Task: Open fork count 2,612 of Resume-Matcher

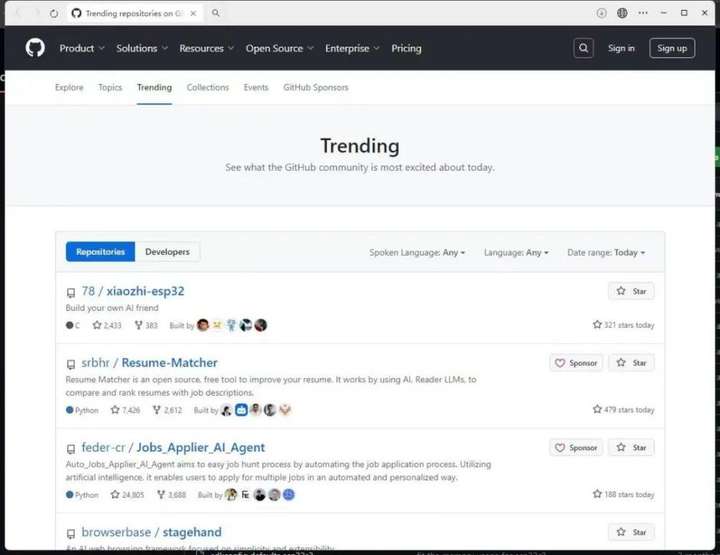Action: 167,410
